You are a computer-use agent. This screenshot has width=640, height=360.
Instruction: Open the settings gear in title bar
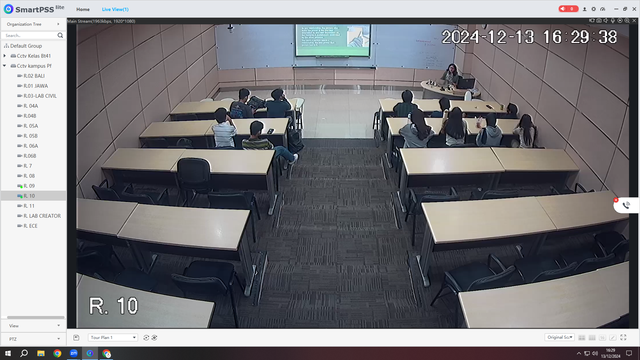(593, 9)
